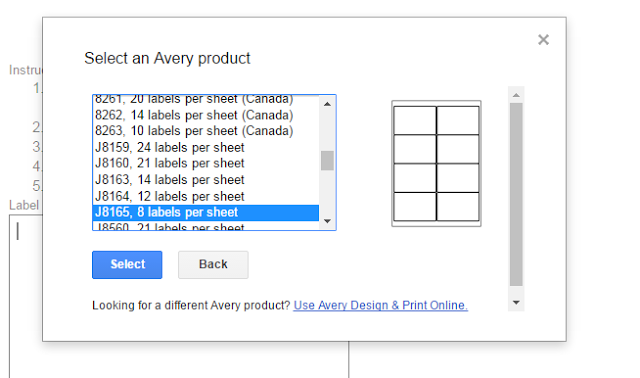Pick J8159, 24 labels per sheet
The height and width of the screenshot is (378, 640).
(206, 147)
